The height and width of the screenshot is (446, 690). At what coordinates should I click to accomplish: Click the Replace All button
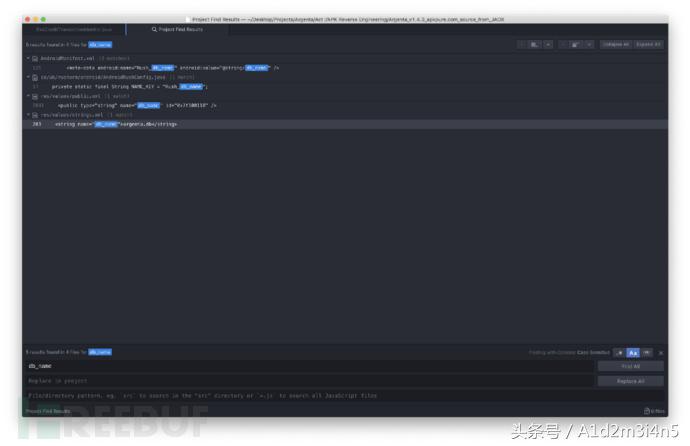click(x=631, y=381)
